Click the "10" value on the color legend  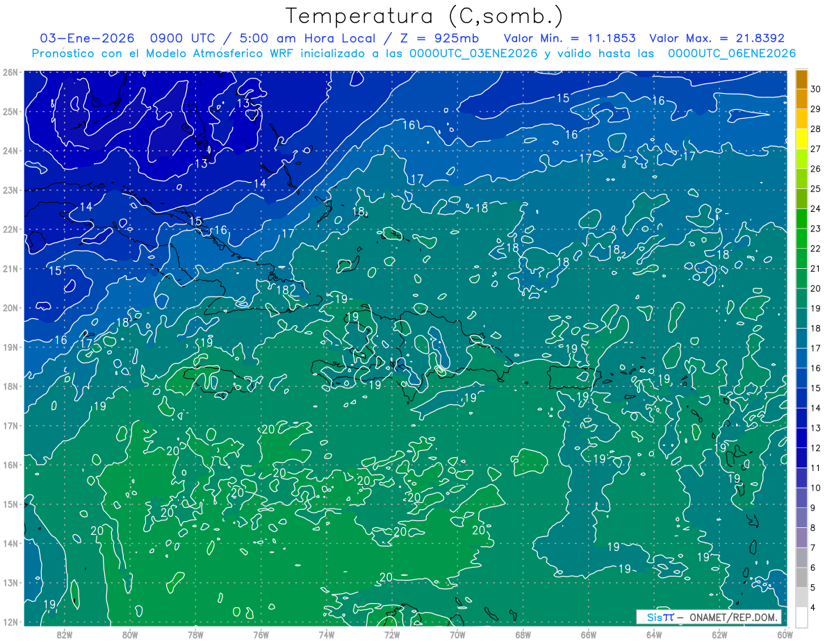click(816, 488)
